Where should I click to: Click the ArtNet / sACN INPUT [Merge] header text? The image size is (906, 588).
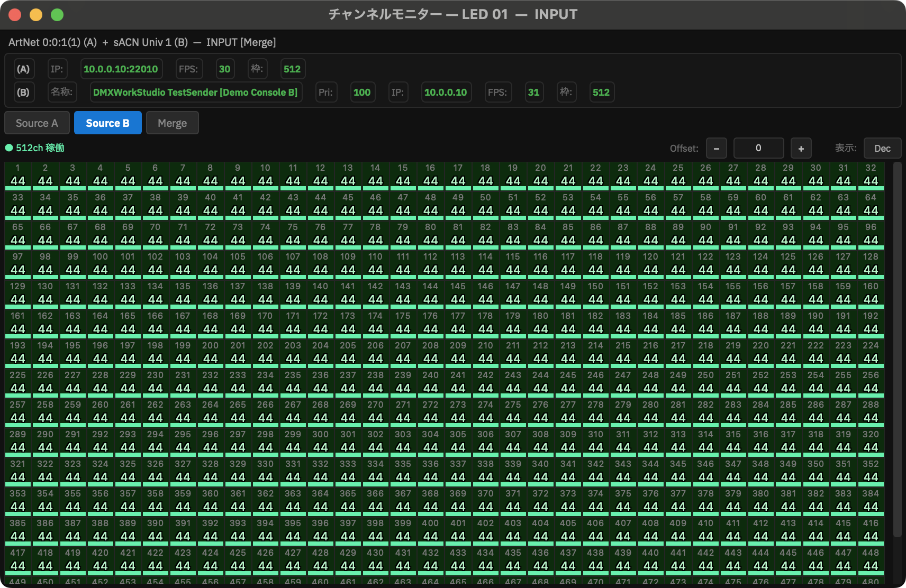pos(142,42)
